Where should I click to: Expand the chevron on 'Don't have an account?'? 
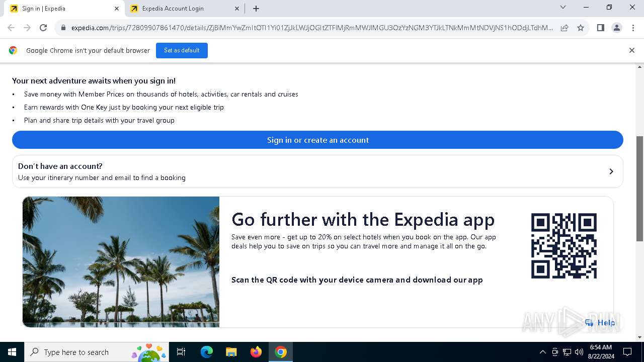(x=611, y=171)
